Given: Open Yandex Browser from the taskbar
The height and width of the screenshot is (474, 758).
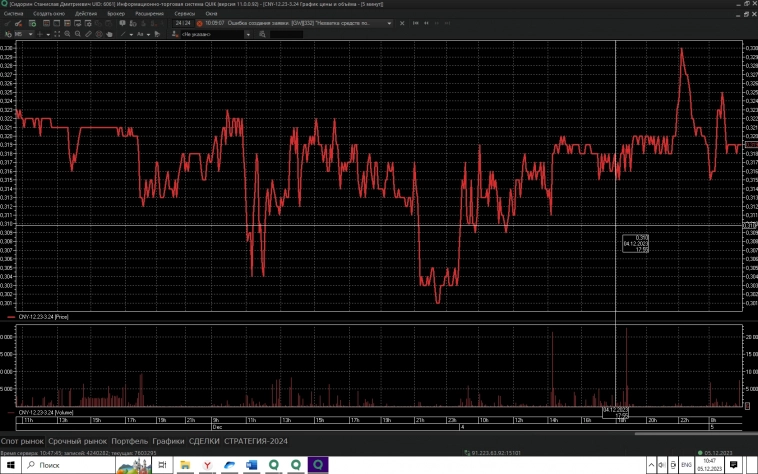Looking at the screenshot, I should (x=206, y=466).
